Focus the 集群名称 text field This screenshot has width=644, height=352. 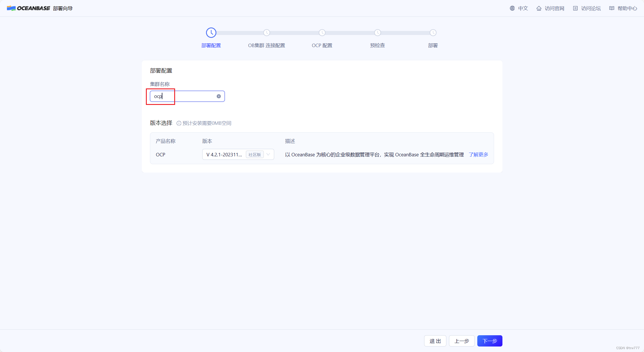[188, 96]
